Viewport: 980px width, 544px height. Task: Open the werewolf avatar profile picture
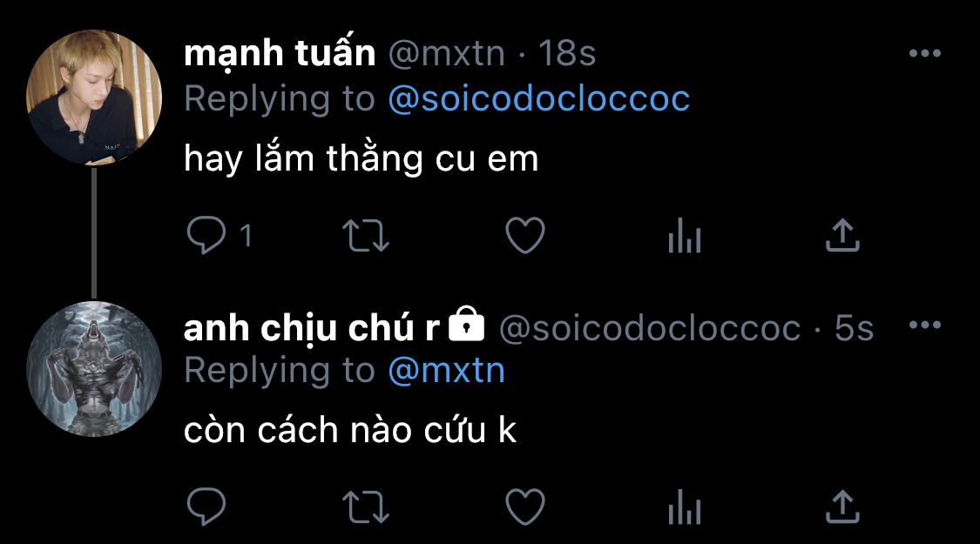tap(94, 368)
